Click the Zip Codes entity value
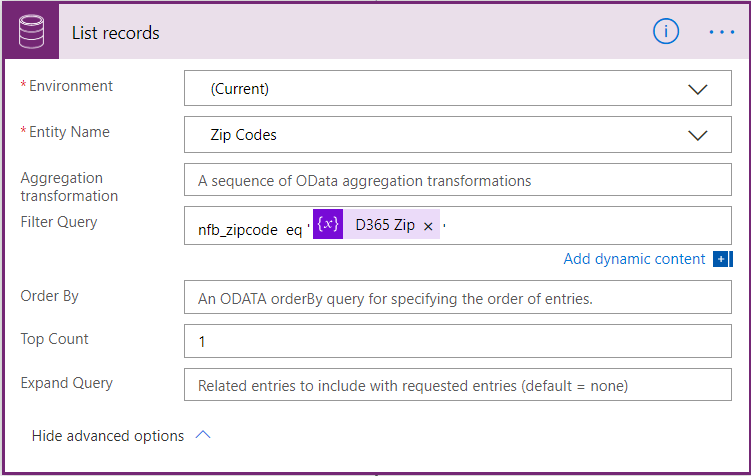This screenshot has height=476, width=751. coord(244,135)
